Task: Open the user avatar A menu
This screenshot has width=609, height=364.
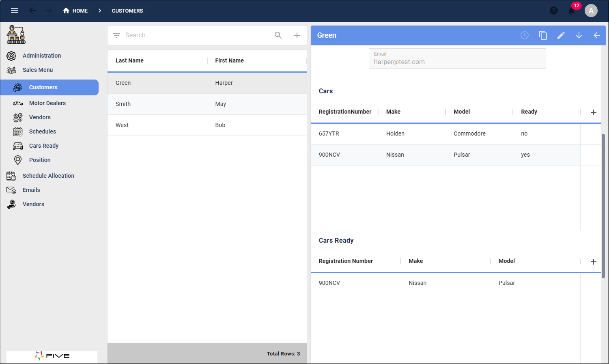Action: click(591, 11)
